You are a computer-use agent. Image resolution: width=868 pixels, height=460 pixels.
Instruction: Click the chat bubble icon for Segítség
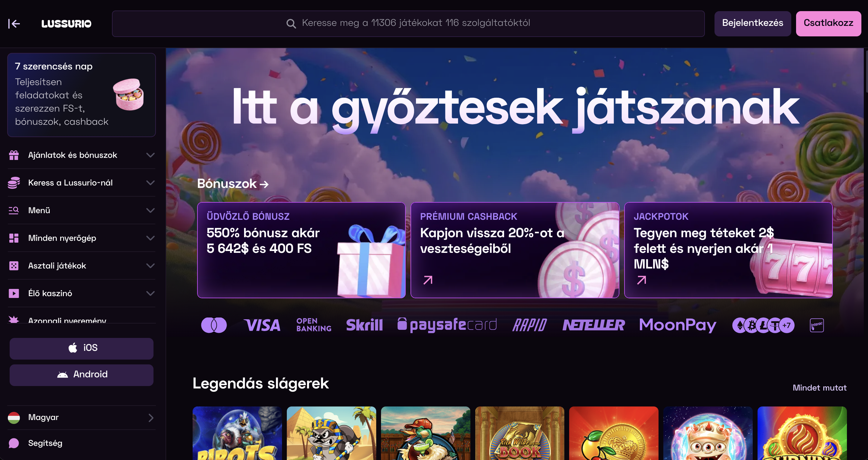[14, 443]
